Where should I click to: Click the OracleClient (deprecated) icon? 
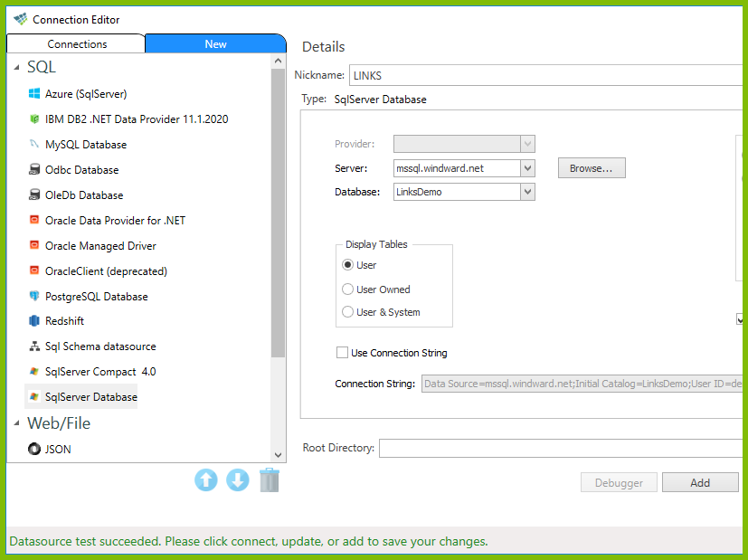click(34, 271)
